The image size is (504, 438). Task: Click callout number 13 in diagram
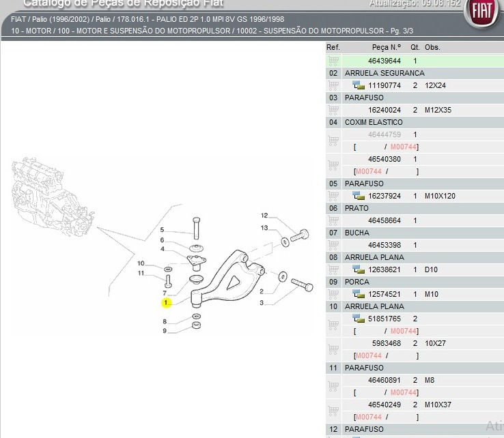coord(264,228)
